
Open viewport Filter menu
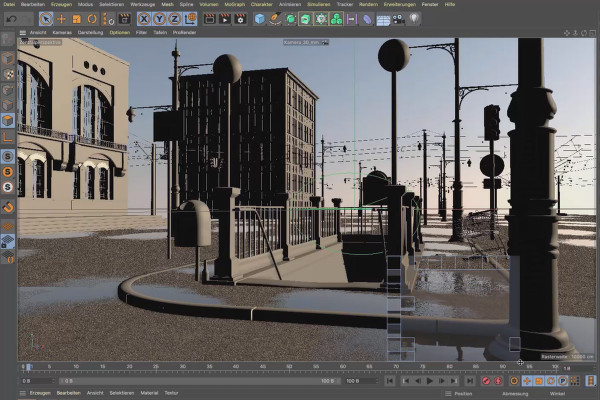coord(141,33)
